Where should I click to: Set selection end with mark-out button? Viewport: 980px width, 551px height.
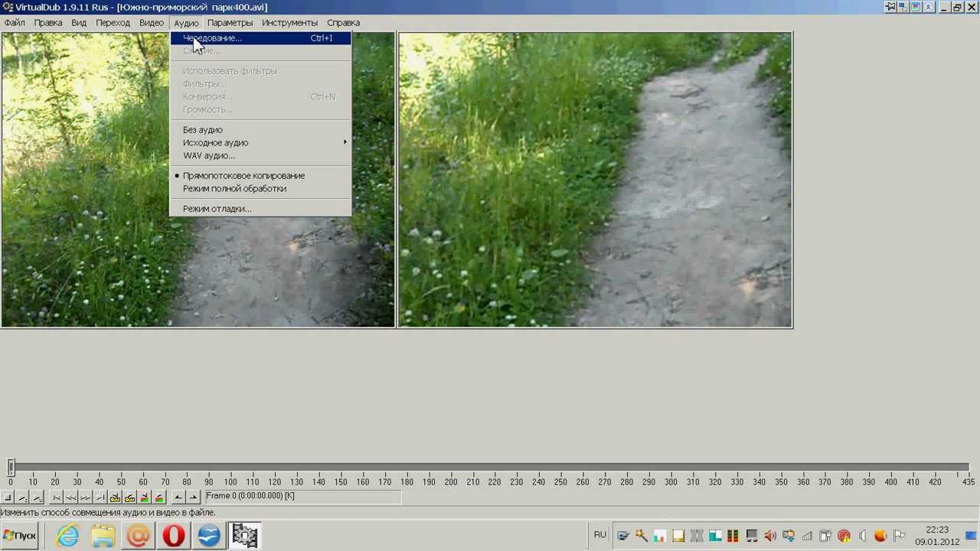click(193, 497)
